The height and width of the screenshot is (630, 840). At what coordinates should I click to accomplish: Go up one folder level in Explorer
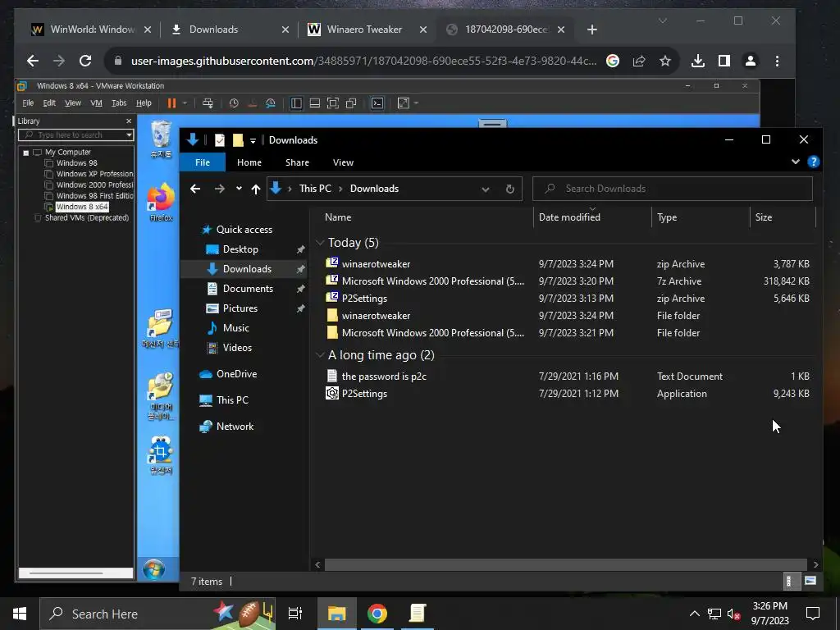click(x=256, y=189)
